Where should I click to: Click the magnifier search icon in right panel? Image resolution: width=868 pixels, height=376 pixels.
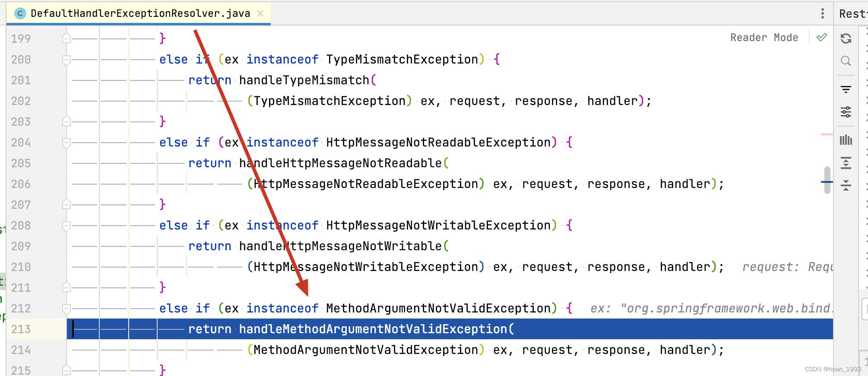tap(846, 61)
